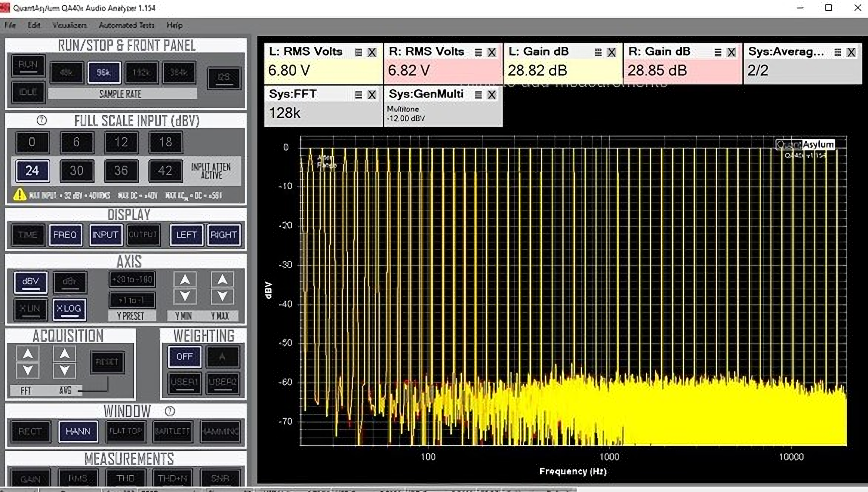This screenshot has height=492, width=868.
Task: Open the File menu
Action: (x=10, y=25)
